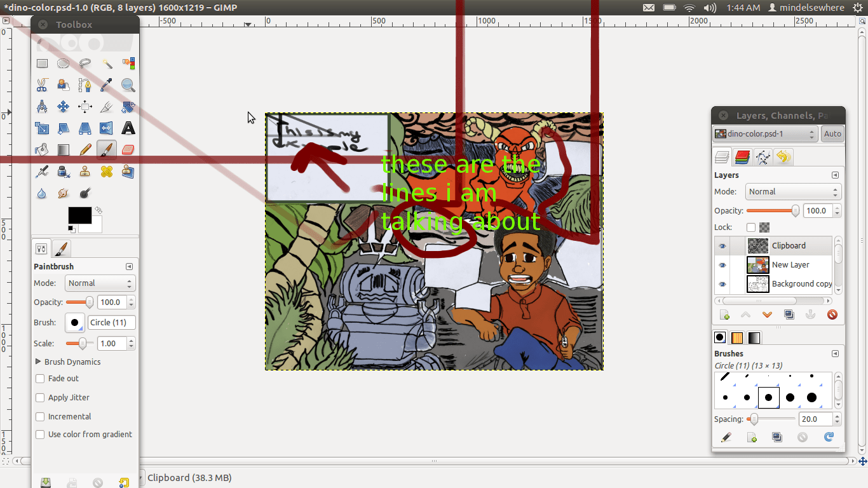The width and height of the screenshot is (868, 488).
Task: Adjust the layer Opacity slider
Action: (x=773, y=211)
